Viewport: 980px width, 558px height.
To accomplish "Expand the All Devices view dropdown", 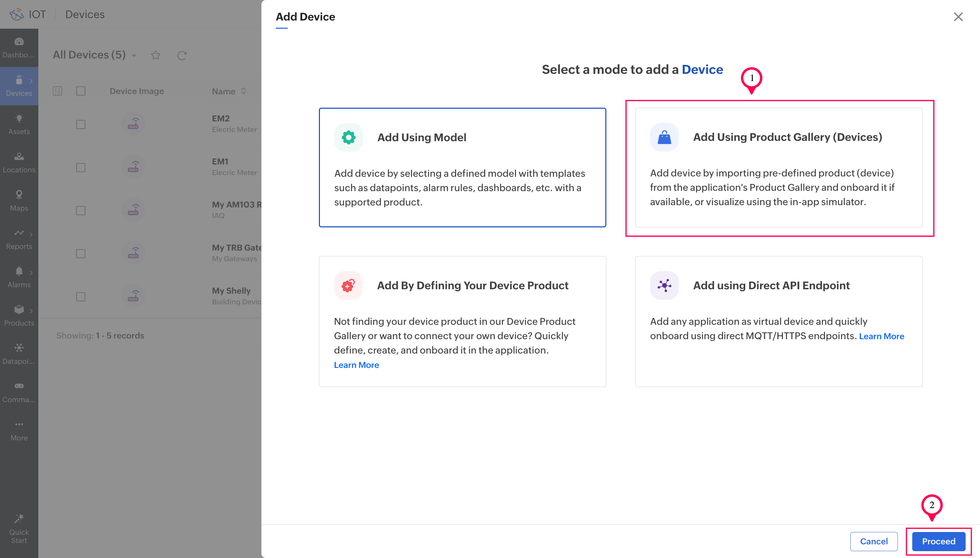I will (134, 56).
